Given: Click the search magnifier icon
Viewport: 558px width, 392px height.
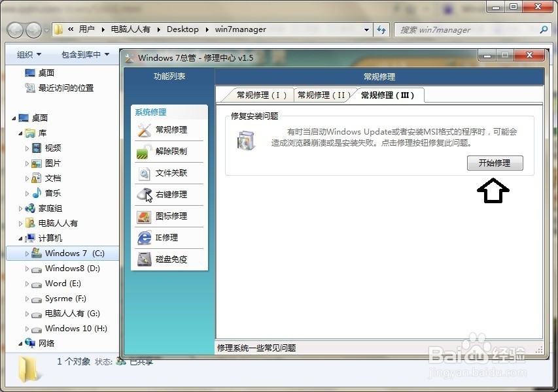Looking at the screenshot, I should [x=544, y=30].
